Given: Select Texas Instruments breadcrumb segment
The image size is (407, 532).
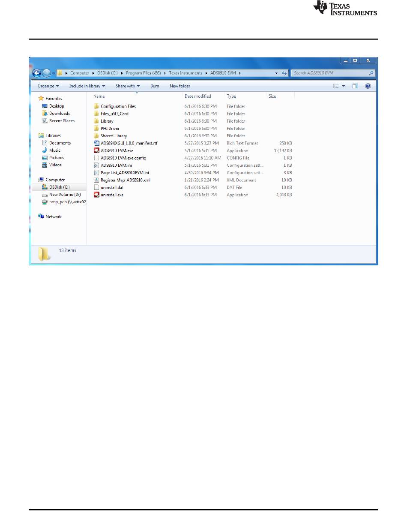Looking at the screenshot, I should pos(185,73).
